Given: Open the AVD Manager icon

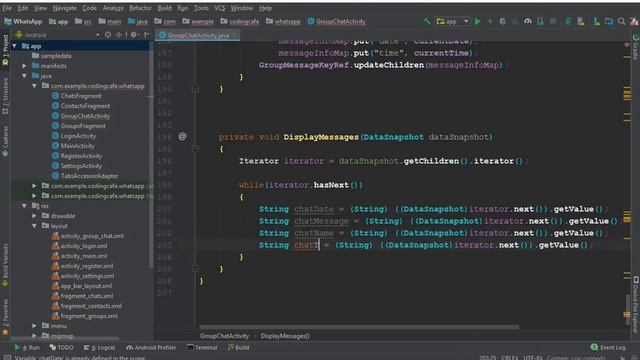Looking at the screenshot, I should 580,21.
